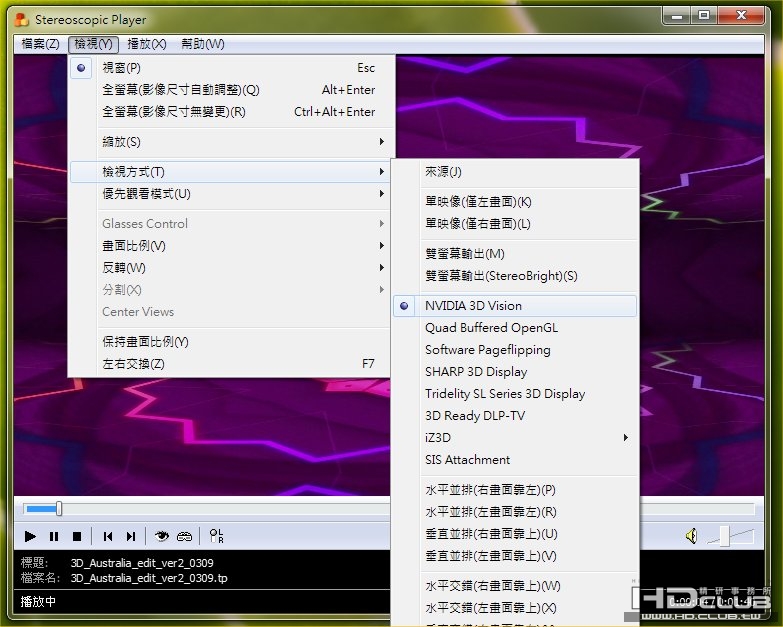Click the 播放中 status text
The height and width of the screenshot is (627, 783).
38,602
